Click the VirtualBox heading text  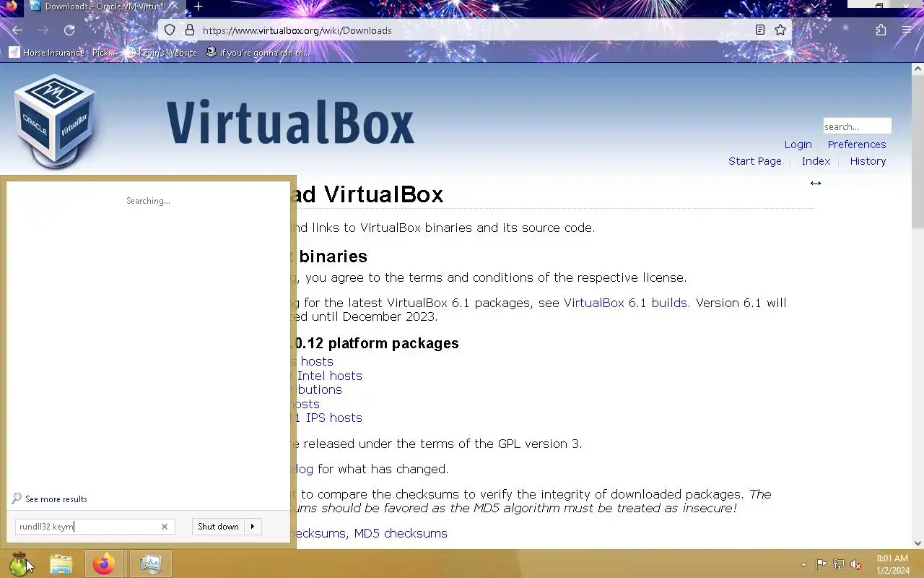(x=290, y=123)
